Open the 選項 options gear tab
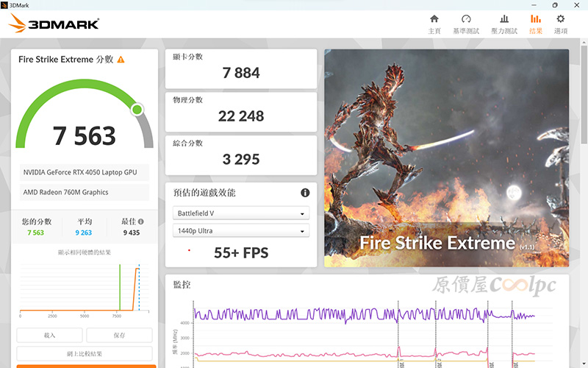This screenshot has height=368, width=588. [561, 24]
